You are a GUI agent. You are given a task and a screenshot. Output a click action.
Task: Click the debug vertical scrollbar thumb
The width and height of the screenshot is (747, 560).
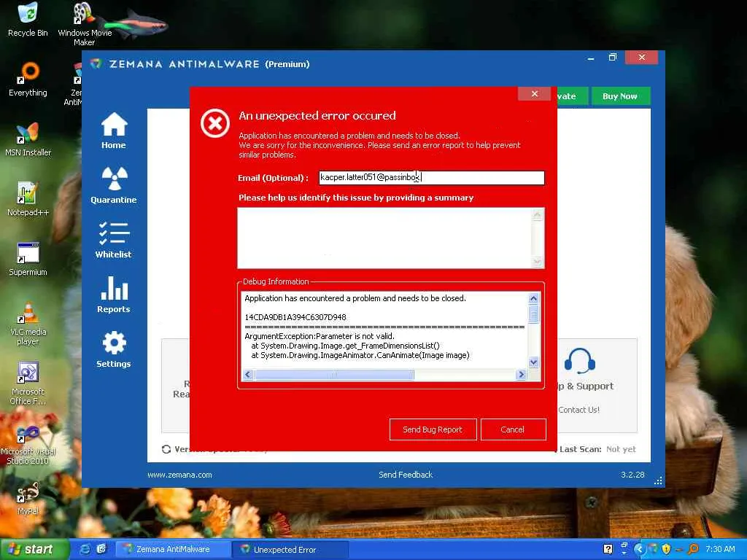click(533, 314)
